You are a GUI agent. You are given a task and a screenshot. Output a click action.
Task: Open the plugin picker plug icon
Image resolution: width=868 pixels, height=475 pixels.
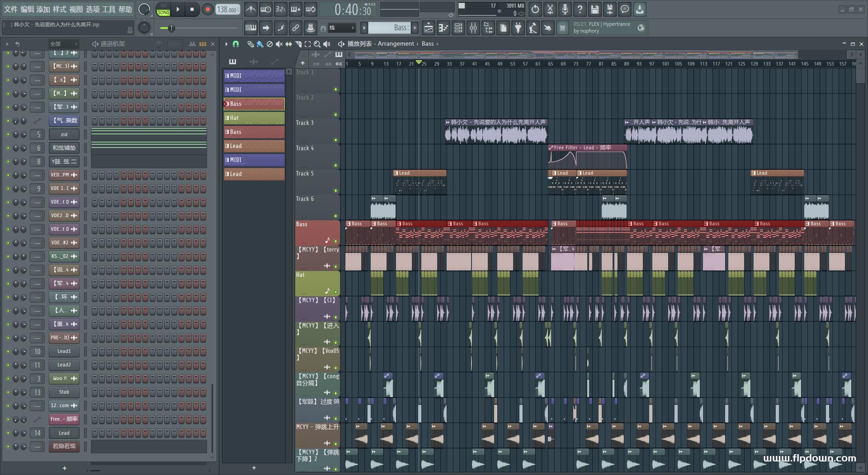click(x=518, y=28)
